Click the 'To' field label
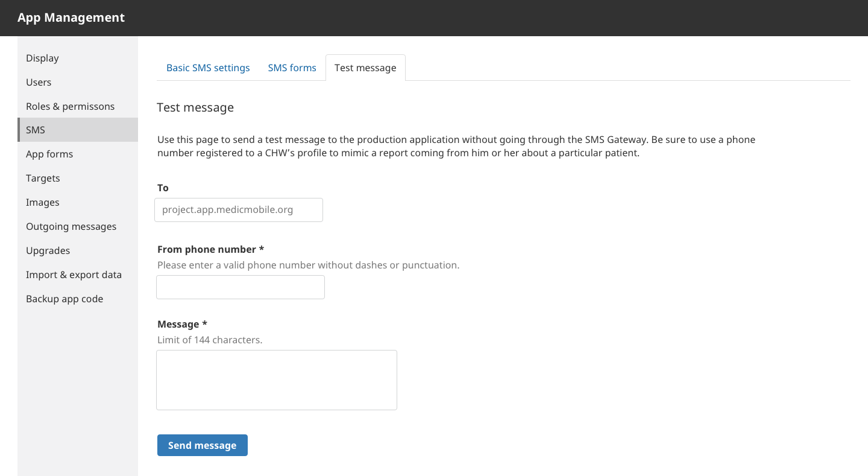868x476 pixels. click(163, 188)
